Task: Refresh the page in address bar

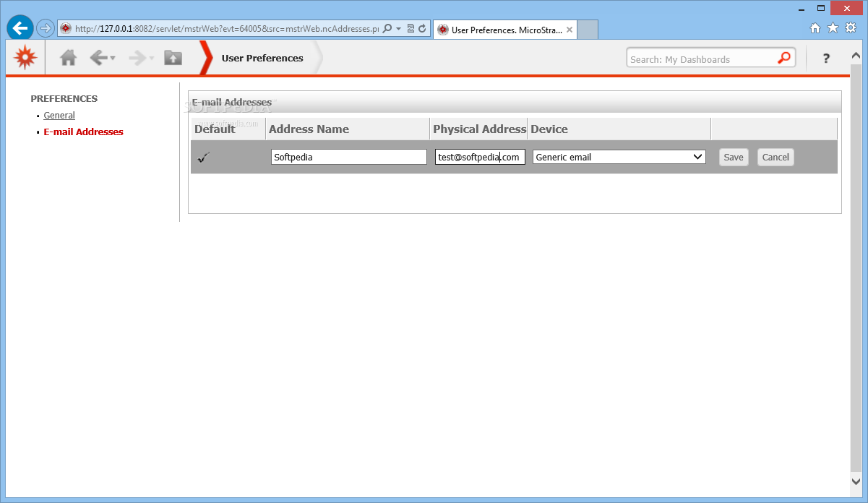Action: (x=422, y=29)
